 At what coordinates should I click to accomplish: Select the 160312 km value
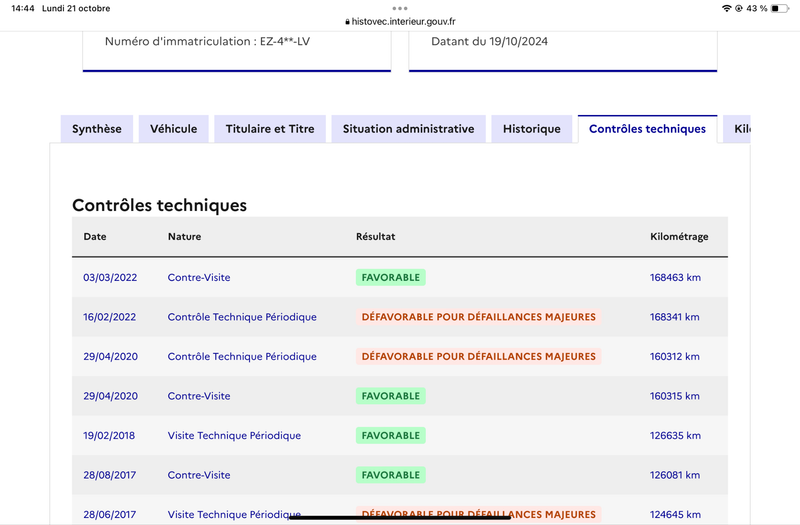tap(674, 357)
